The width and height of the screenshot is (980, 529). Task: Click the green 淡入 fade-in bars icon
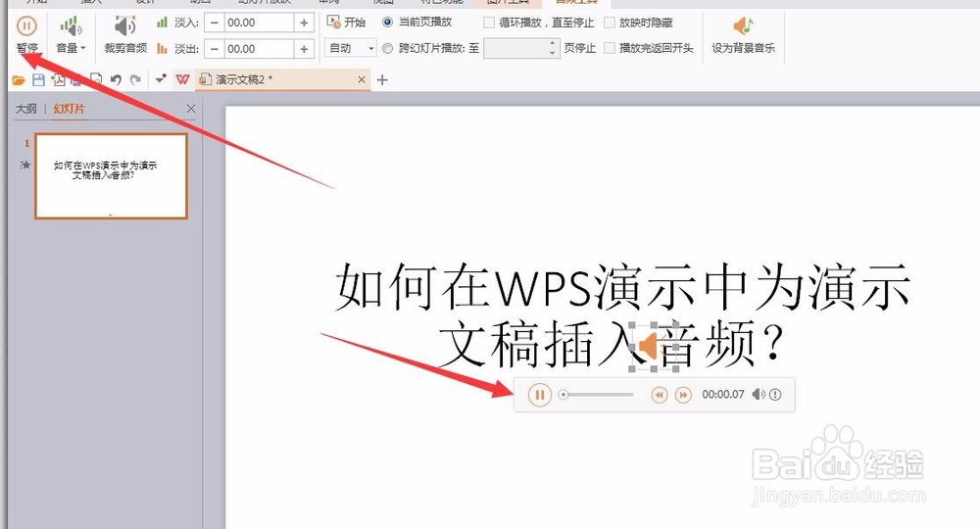pos(163,23)
